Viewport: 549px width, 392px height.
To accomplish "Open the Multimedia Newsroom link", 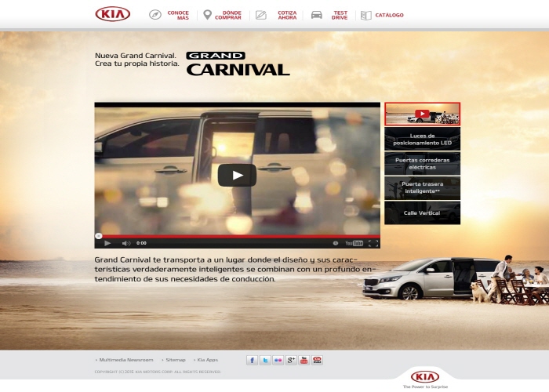I will (126, 360).
